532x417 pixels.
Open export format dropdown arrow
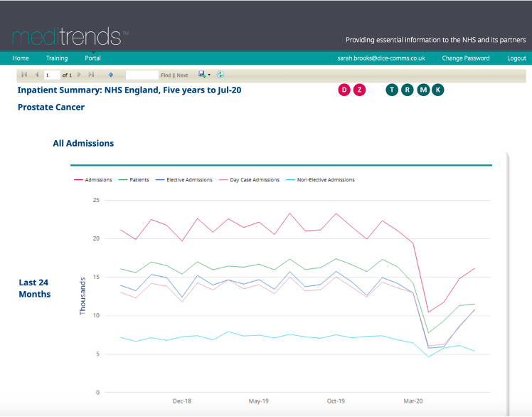(209, 75)
